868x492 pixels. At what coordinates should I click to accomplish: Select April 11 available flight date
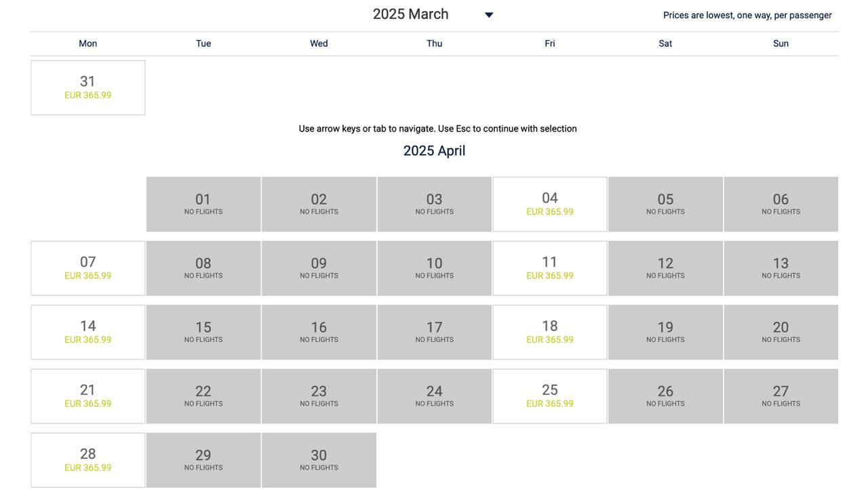click(550, 268)
